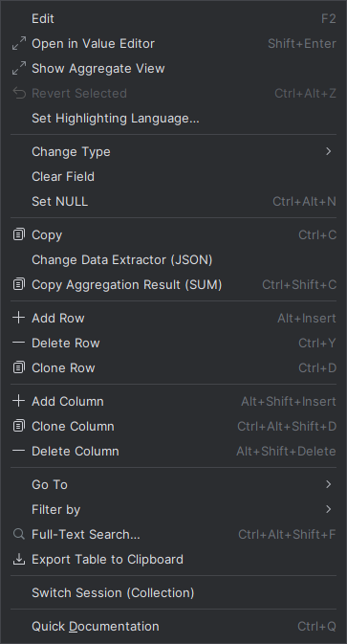The height and width of the screenshot is (644, 347).
Task: Click the clone icon next to Clone Row
Action: (x=19, y=367)
